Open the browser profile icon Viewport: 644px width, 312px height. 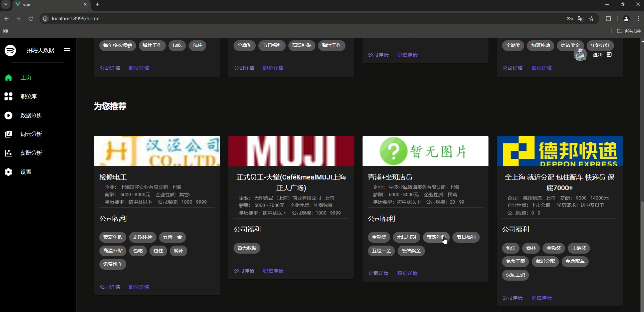(x=626, y=19)
